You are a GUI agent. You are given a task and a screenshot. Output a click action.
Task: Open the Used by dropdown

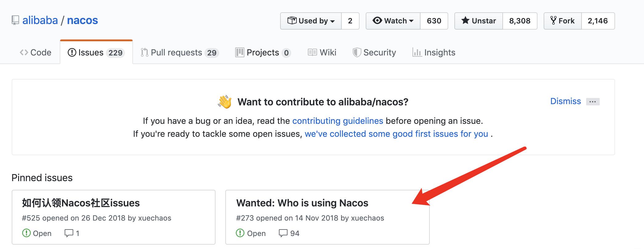311,21
